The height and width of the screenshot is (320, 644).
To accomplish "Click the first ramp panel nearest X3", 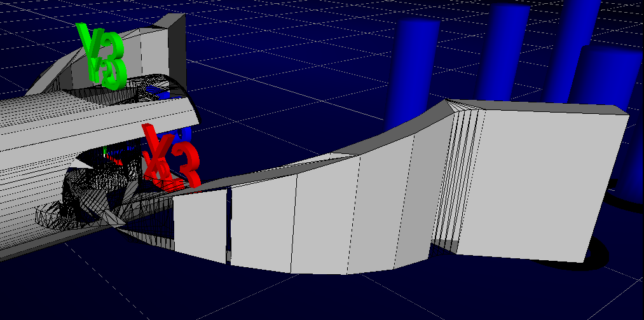I will click(x=200, y=226).
